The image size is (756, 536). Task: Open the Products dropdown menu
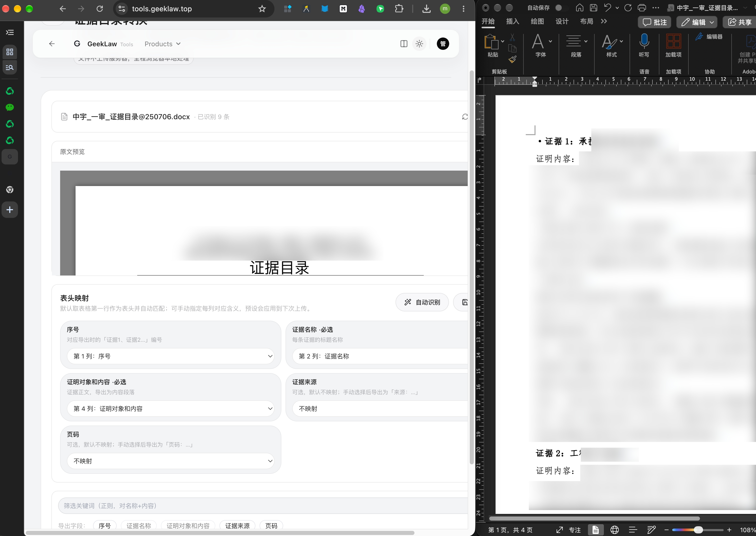click(163, 44)
